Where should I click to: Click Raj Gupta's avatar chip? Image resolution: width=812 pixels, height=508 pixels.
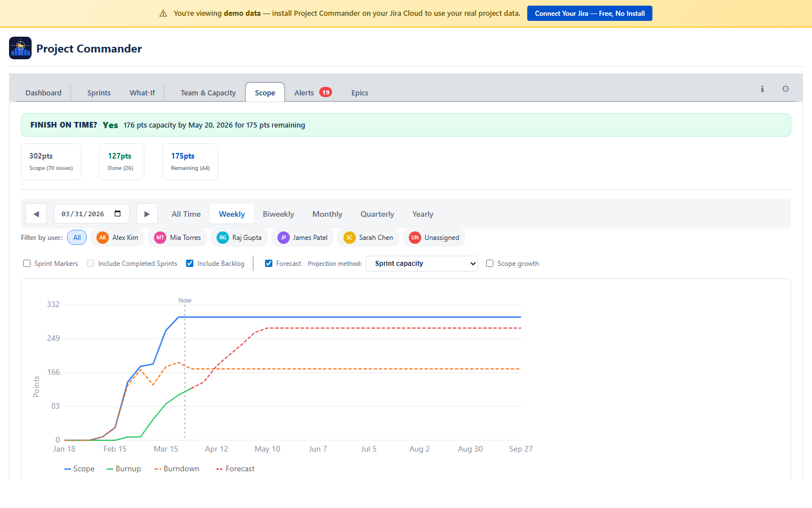[x=222, y=238]
